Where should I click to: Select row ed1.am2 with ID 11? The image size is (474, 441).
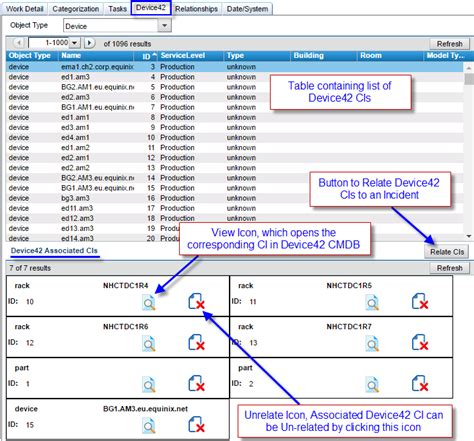pos(234,147)
